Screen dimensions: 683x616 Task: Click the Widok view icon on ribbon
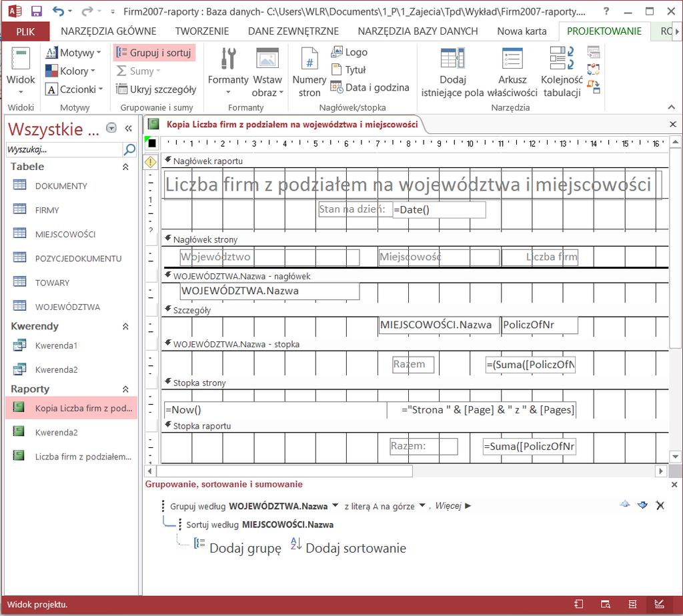click(x=20, y=59)
